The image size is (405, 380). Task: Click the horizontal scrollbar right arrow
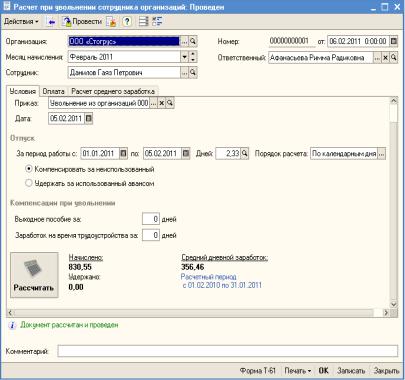(386, 313)
